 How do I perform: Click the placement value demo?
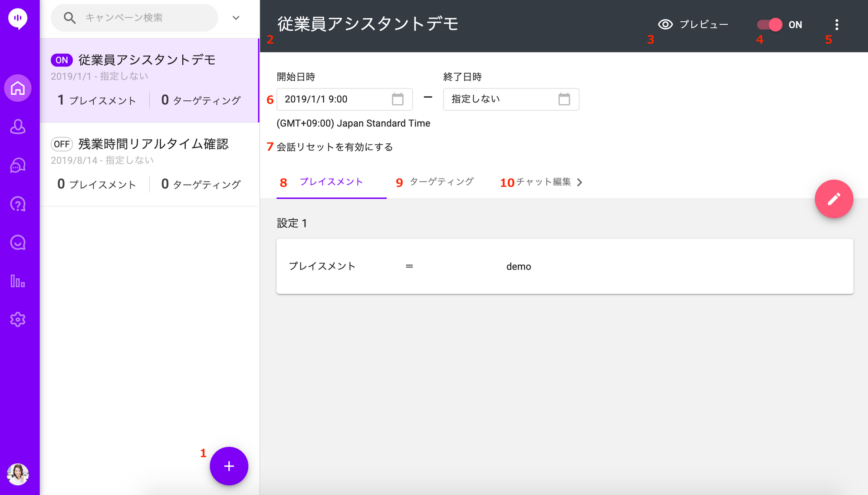519,267
